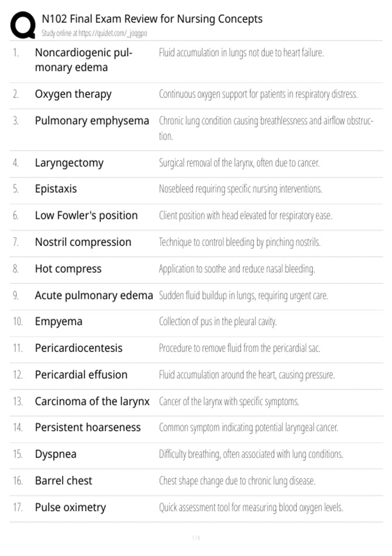
Task: Select the Oxygen therapy term
Action: tap(73, 94)
